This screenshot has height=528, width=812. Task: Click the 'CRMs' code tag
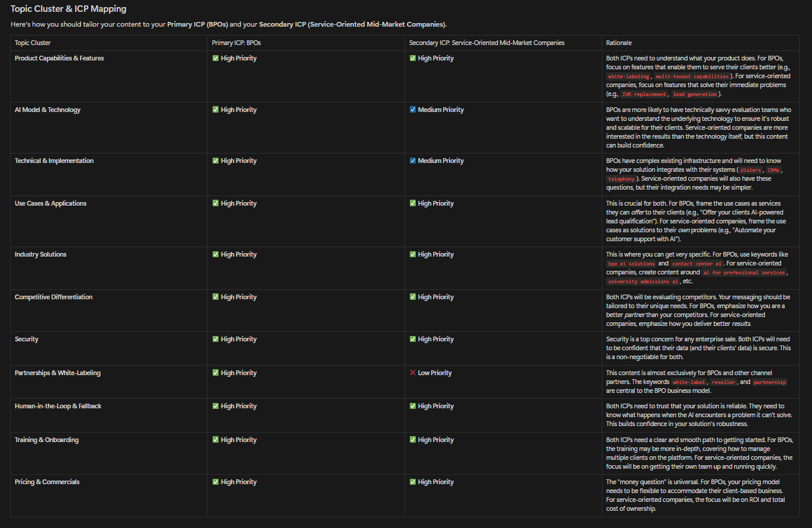tap(774, 170)
